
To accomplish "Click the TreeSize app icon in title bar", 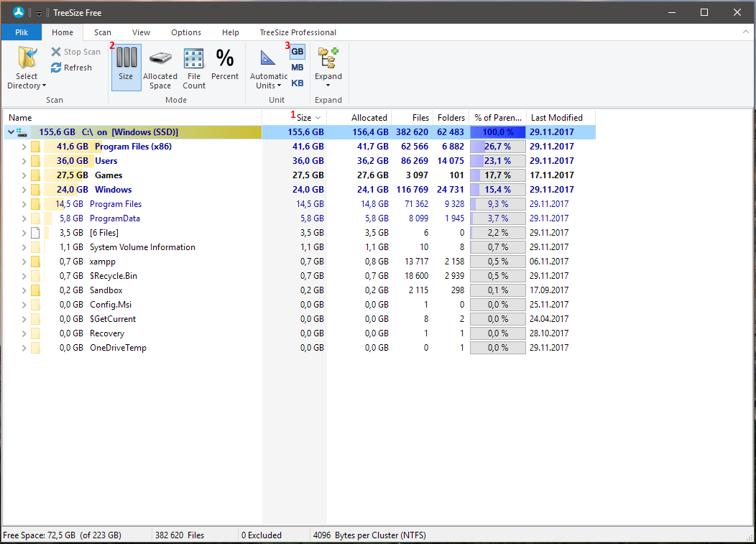I will click(x=18, y=12).
